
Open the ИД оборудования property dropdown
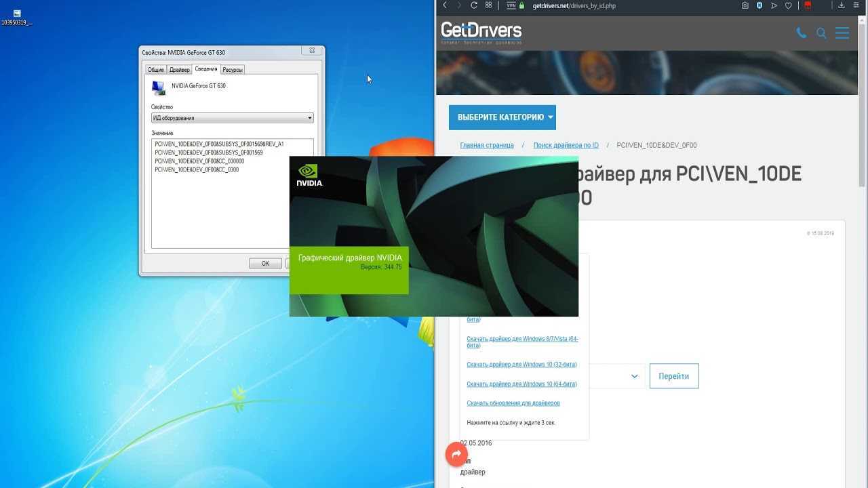point(233,118)
